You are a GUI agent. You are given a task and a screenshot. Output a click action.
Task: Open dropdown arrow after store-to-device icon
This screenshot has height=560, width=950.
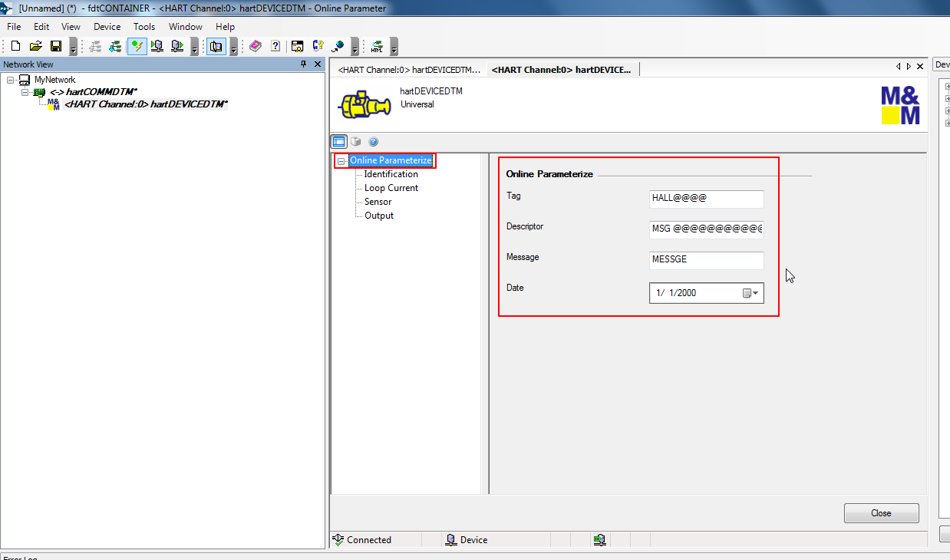click(x=194, y=48)
